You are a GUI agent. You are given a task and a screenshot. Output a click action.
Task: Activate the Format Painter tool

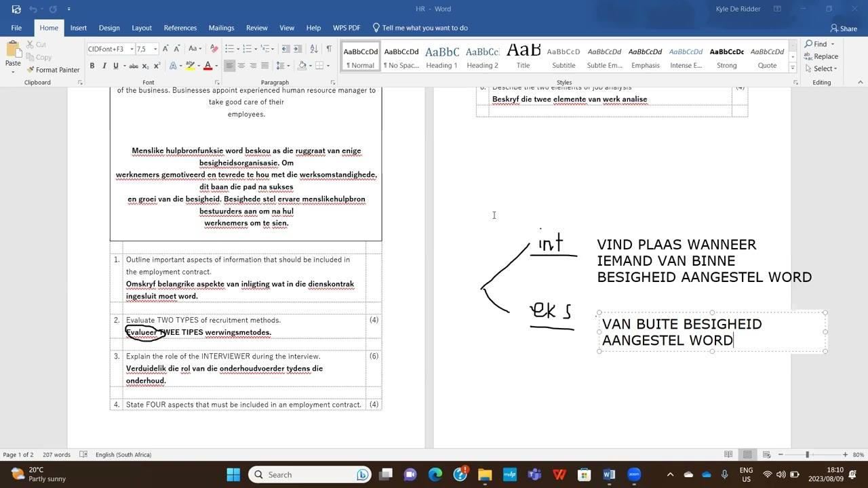54,70
